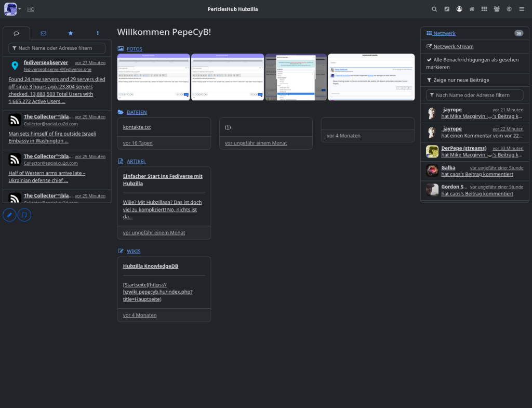The height and width of the screenshot is (408, 532).
Task: Switch to the comments bubble tab
Action: pyautogui.click(x=16, y=33)
